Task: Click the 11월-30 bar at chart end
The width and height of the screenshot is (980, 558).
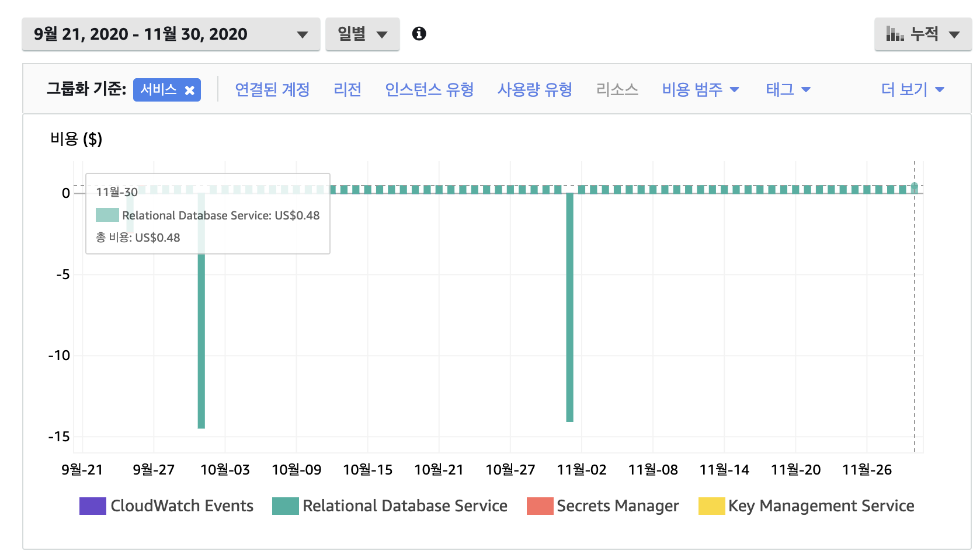Action: (x=915, y=188)
